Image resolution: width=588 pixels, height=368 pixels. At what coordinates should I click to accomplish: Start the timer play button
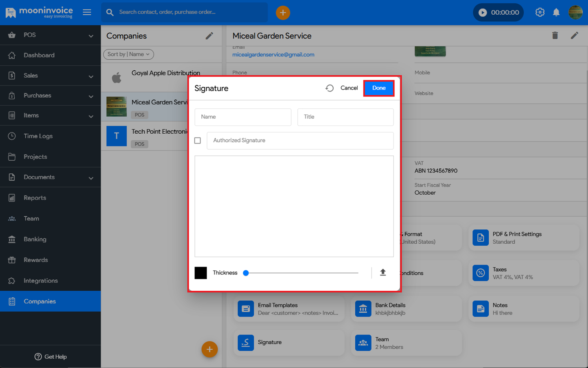click(x=483, y=13)
